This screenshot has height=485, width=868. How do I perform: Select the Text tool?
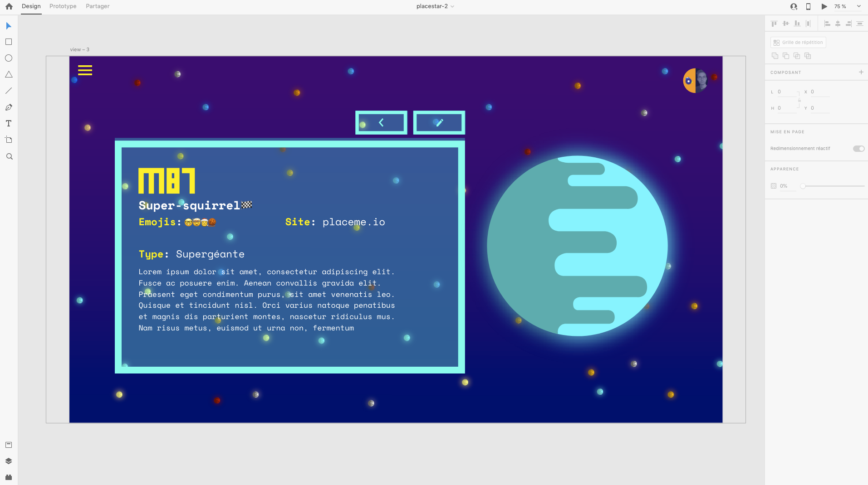9,123
